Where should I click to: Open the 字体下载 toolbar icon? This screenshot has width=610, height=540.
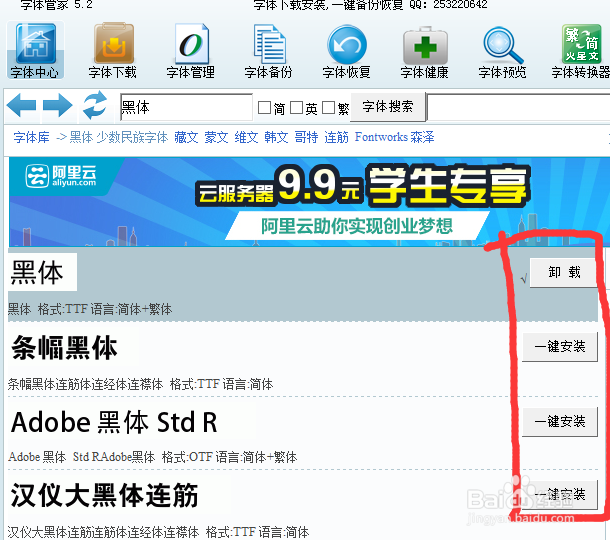coord(113,51)
